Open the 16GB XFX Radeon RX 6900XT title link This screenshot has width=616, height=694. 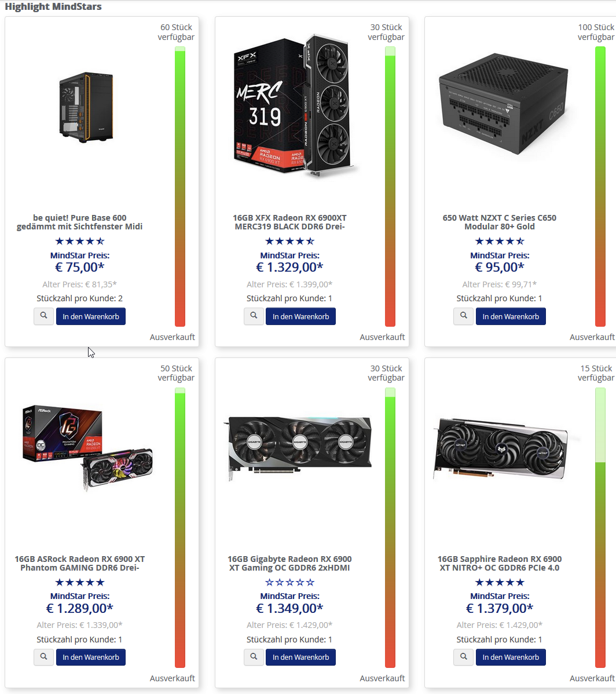(x=289, y=222)
